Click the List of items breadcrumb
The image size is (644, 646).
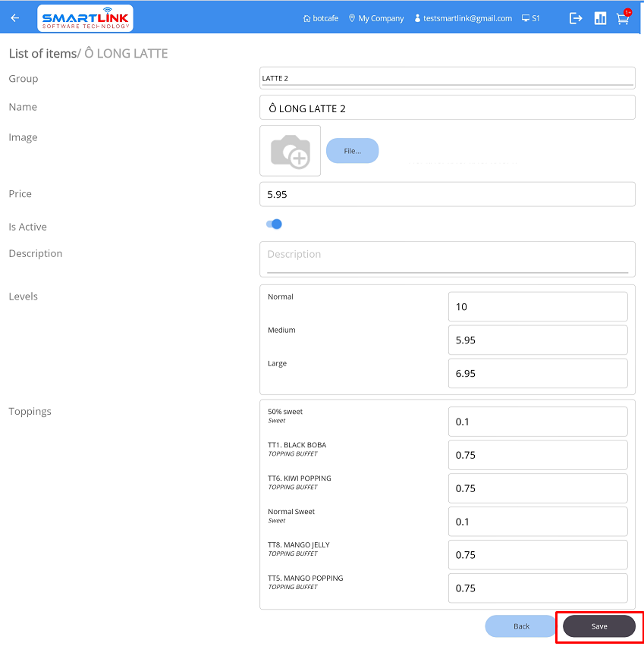42,54
